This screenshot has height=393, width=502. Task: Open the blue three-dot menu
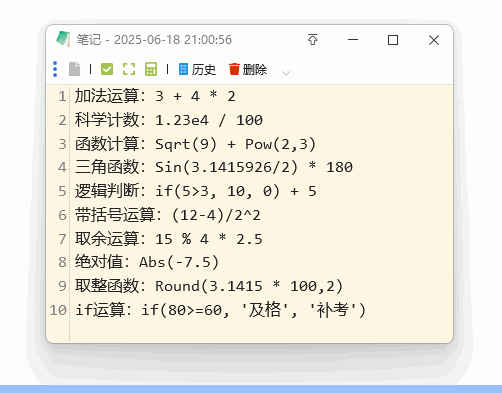pos(55,69)
